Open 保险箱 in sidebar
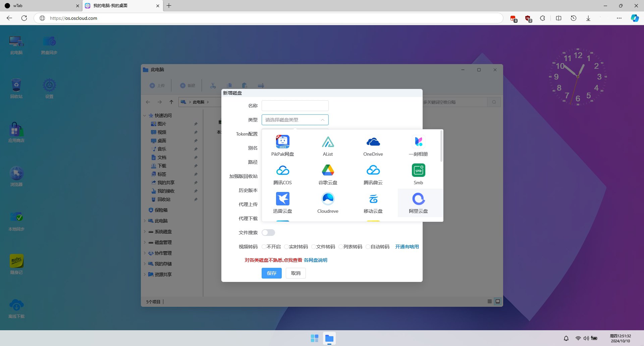644x346 pixels. click(x=158, y=210)
